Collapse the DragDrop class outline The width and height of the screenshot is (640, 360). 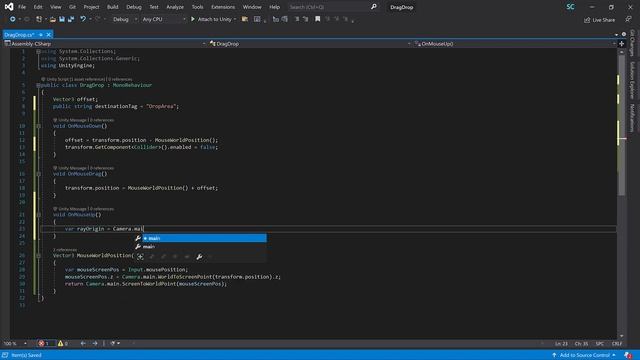pyautogui.click(x=38, y=85)
